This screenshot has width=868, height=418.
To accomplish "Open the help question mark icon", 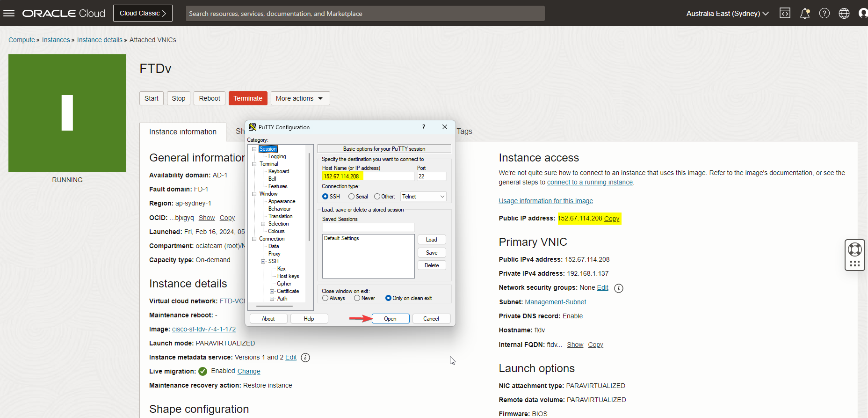I will pos(825,13).
